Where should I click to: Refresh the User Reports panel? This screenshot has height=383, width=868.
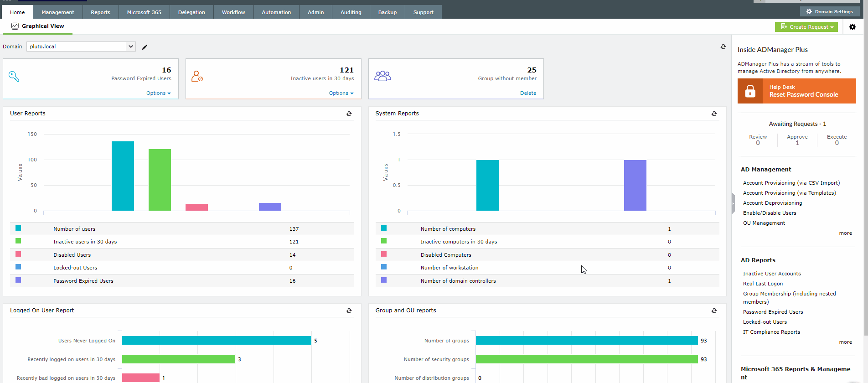349,114
